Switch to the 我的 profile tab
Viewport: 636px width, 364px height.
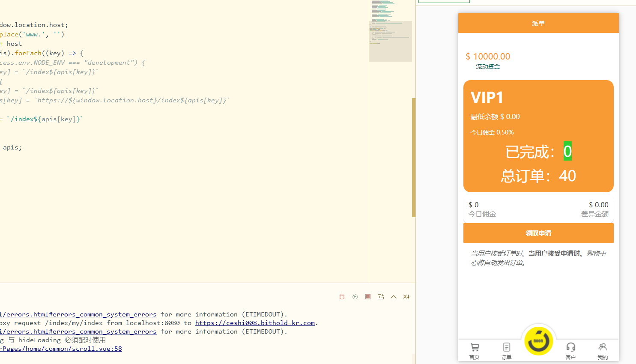pos(603,351)
